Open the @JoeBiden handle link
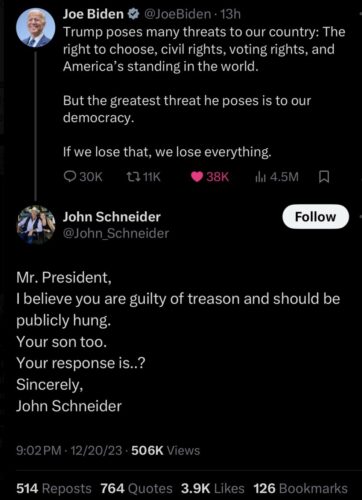The image size is (362, 500). tap(177, 14)
